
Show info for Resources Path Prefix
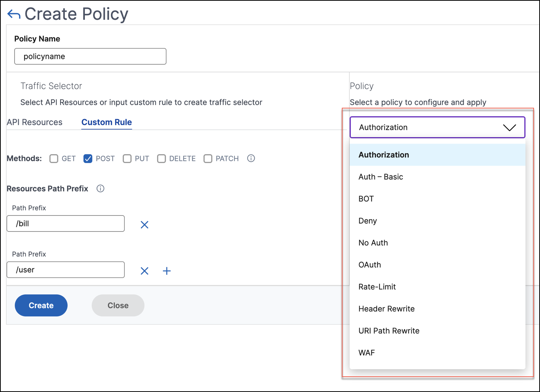point(100,189)
